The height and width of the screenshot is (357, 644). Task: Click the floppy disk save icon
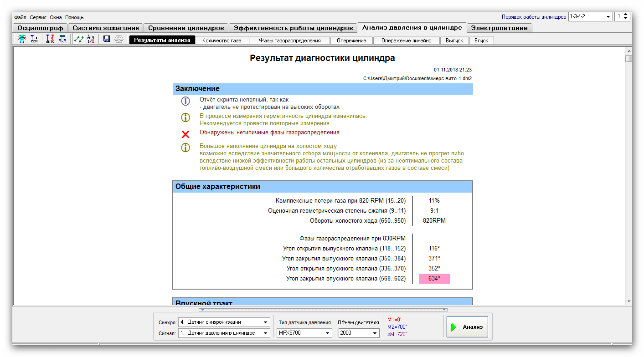(x=107, y=40)
